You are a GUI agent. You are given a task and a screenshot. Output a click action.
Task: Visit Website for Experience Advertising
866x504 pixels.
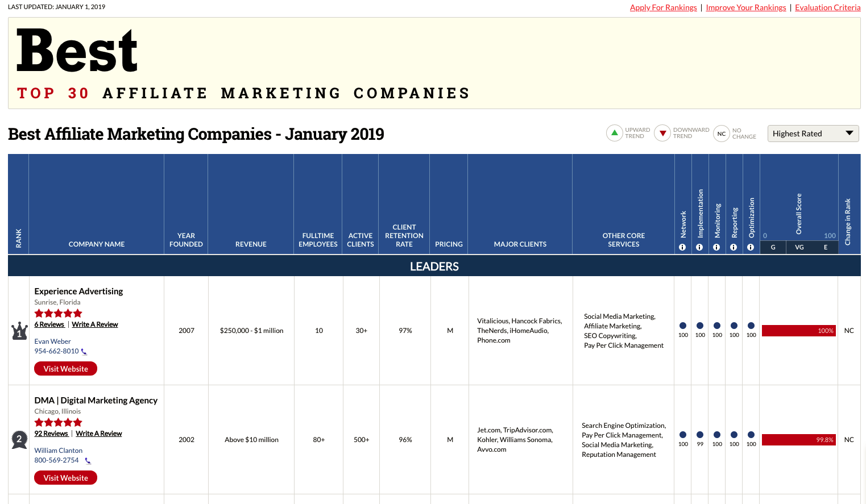click(66, 369)
